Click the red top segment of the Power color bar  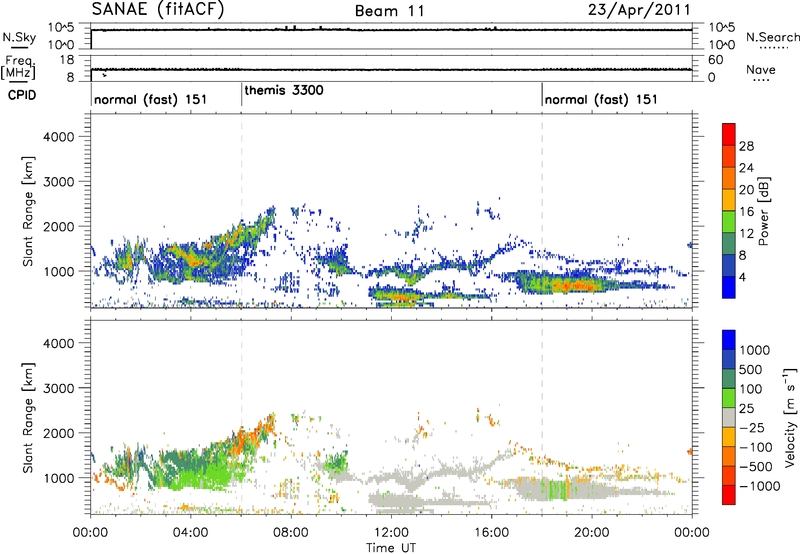(x=729, y=134)
